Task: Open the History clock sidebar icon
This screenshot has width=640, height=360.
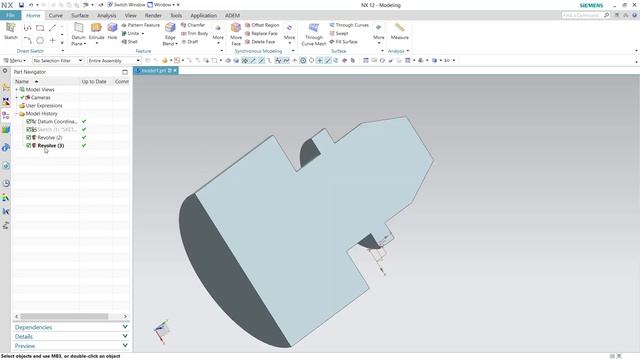Action: click(6, 183)
